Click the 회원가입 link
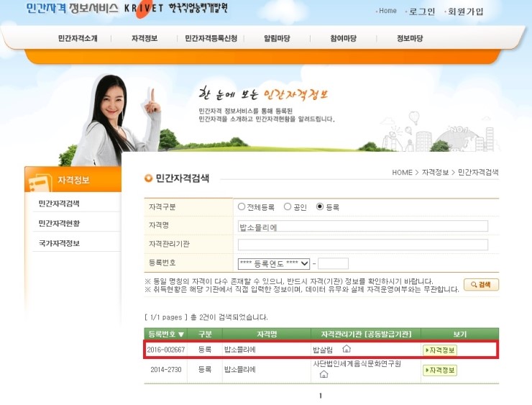Image resolution: width=532 pixels, height=405 pixels. coord(465,12)
